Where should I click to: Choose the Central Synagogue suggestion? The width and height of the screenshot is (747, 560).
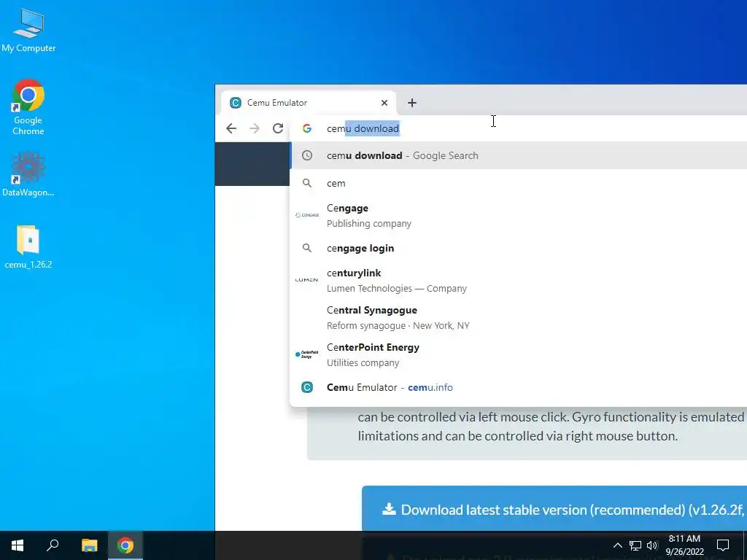[519, 318]
